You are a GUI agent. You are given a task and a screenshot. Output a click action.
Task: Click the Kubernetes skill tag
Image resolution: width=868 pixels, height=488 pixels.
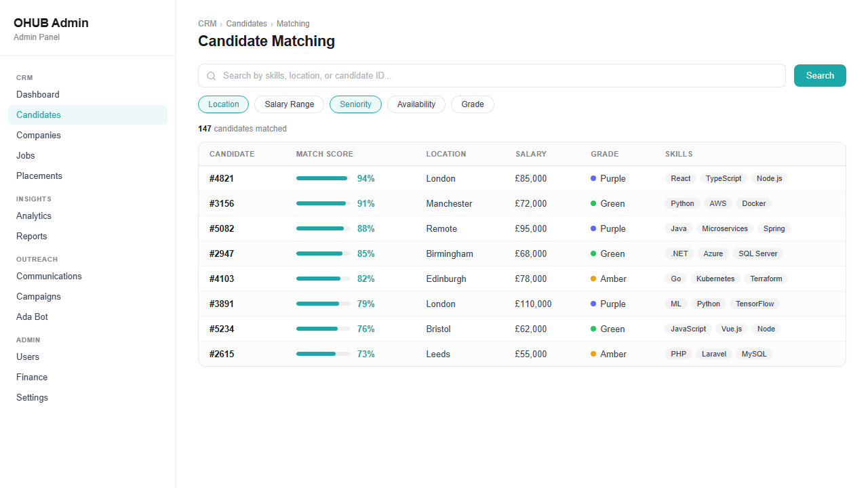pos(715,279)
